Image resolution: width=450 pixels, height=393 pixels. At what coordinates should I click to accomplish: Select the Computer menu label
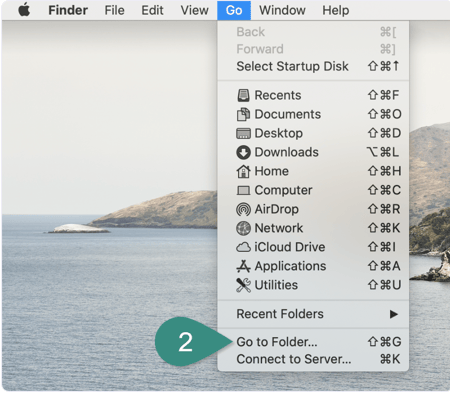coord(283,190)
